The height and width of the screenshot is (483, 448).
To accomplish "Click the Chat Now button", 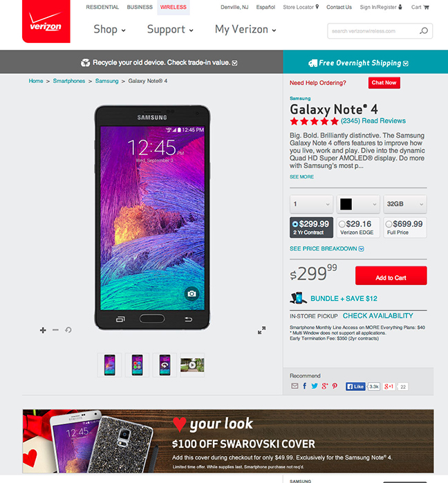I will click(384, 82).
